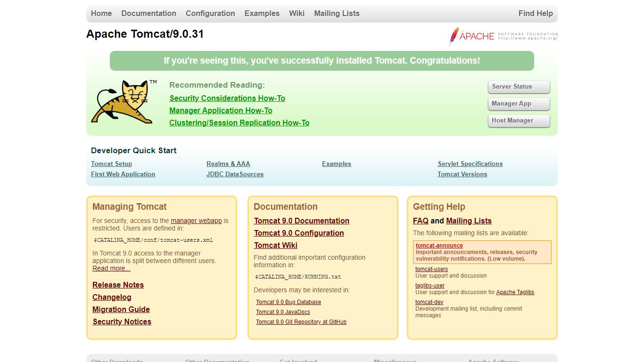Click the Documentation panel heading
The height and width of the screenshot is (362, 644).
click(x=286, y=206)
